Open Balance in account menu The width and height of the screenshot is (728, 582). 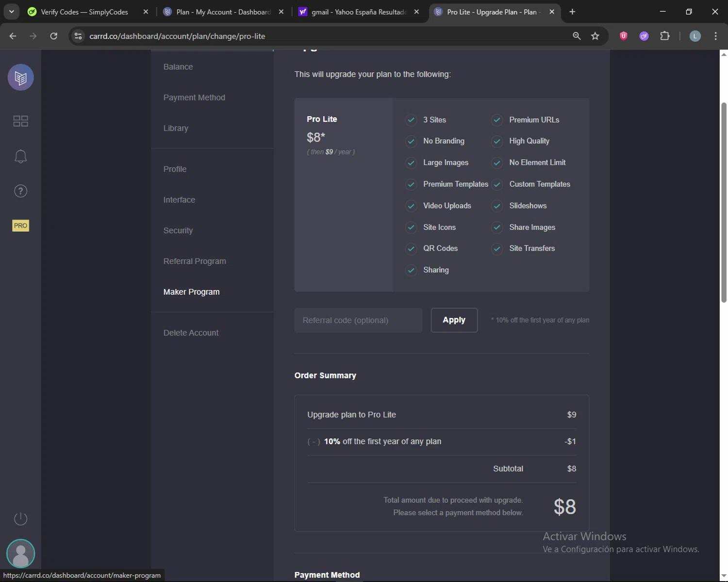pos(178,67)
